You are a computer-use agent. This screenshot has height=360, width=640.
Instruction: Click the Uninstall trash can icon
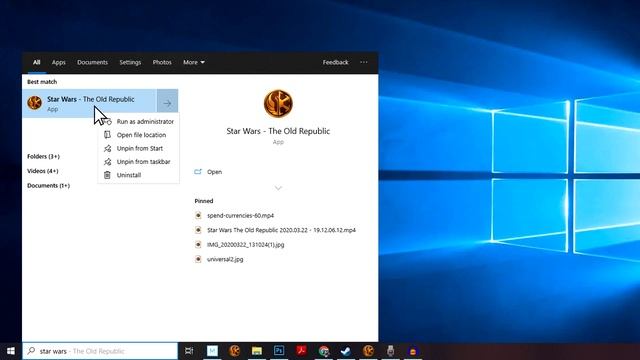[x=107, y=175]
